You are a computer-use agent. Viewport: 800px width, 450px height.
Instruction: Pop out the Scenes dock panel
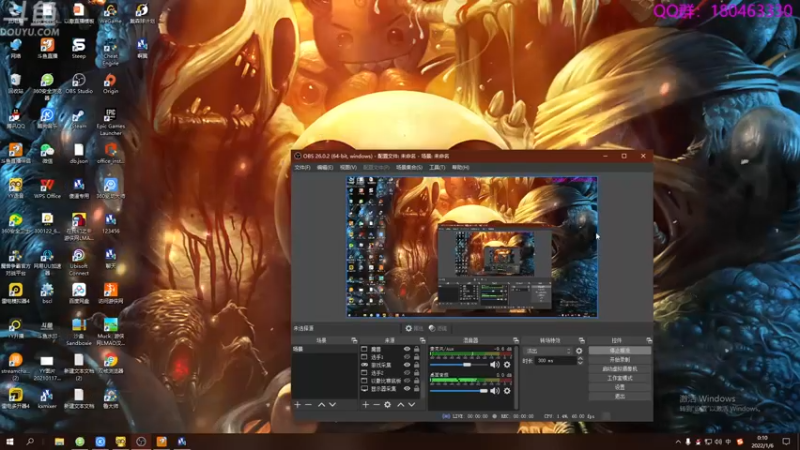[354, 340]
